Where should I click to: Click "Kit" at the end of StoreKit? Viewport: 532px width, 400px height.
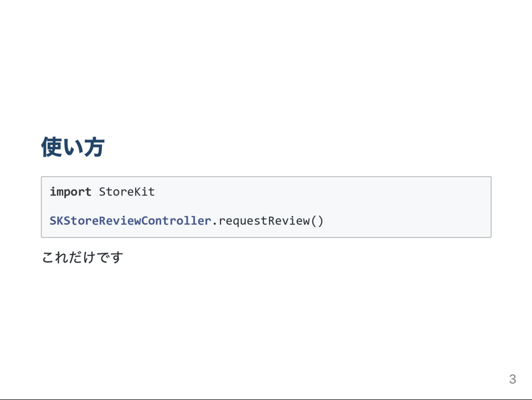click(x=144, y=191)
